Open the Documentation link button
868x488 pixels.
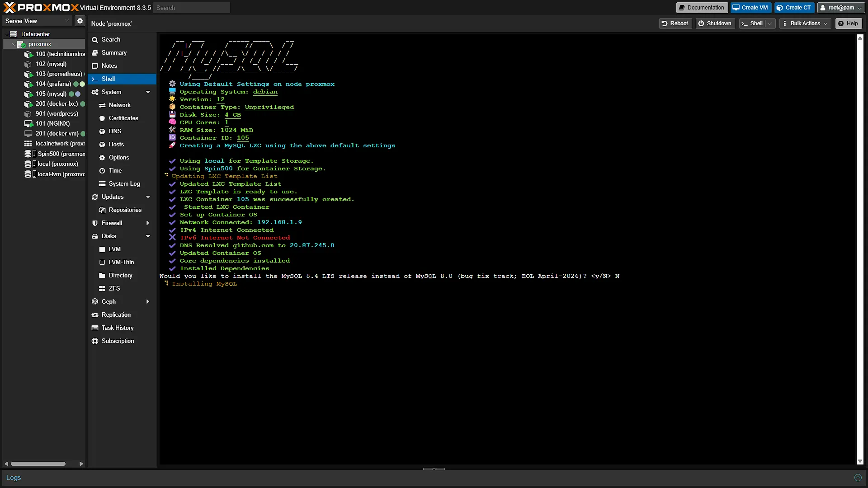(x=702, y=8)
